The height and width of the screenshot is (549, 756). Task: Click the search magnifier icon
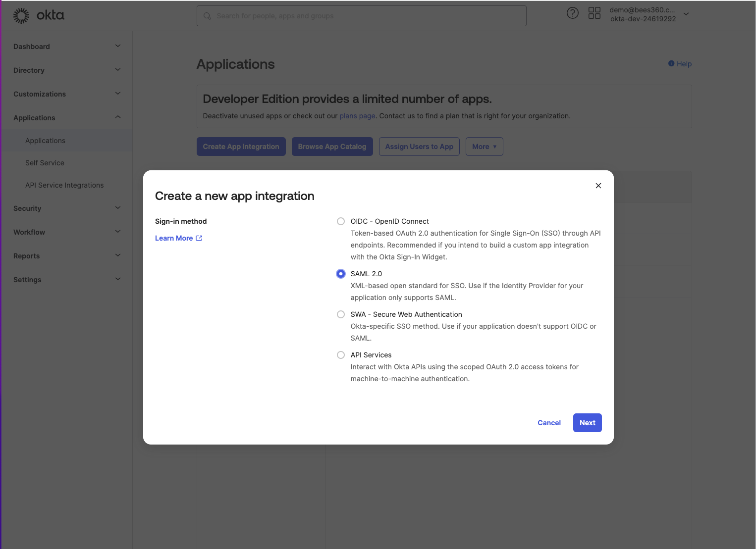[x=207, y=16]
